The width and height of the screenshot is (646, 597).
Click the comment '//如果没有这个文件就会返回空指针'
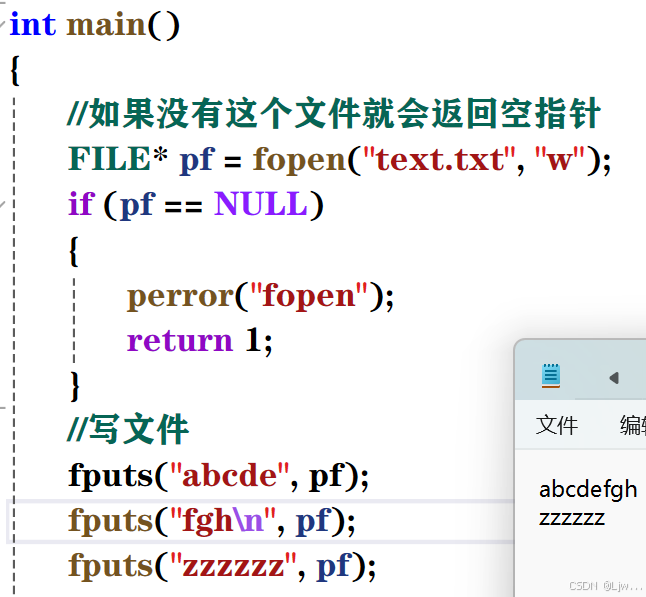(334, 113)
